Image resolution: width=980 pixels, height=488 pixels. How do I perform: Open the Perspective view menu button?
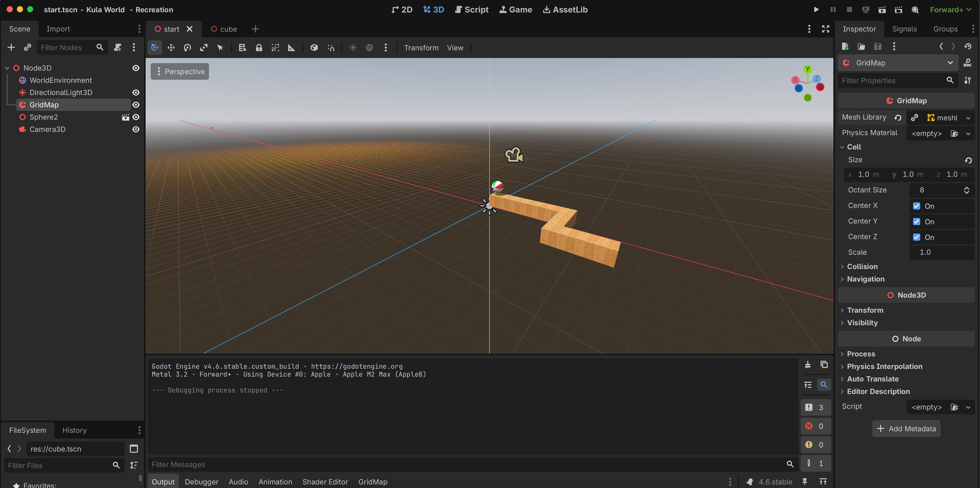pos(180,71)
